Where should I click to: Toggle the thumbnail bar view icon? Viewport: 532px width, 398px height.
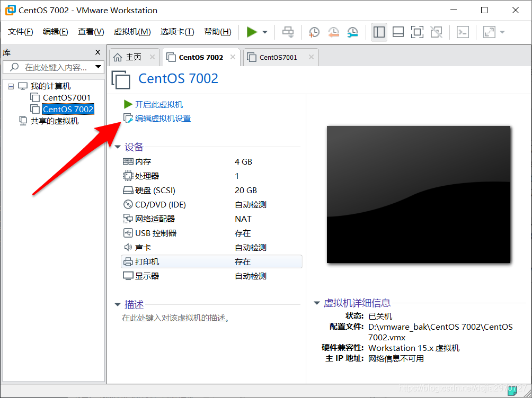(398, 32)
